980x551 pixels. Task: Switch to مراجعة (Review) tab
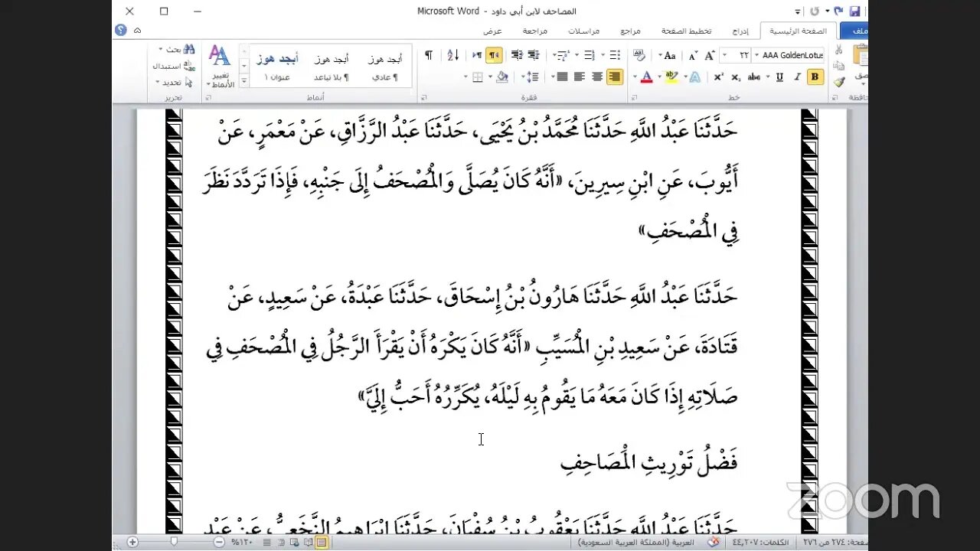pos(535,31)
